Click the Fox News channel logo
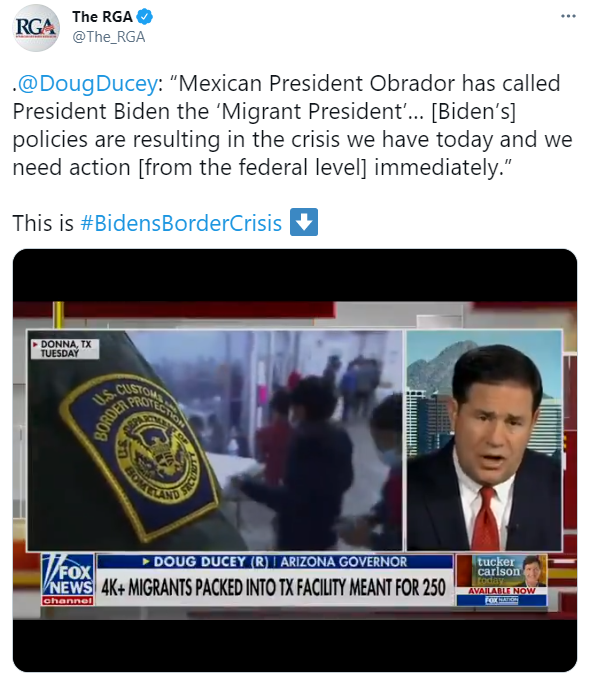The image size is (591, 685). pyautogui.click(x=68, y=580)
